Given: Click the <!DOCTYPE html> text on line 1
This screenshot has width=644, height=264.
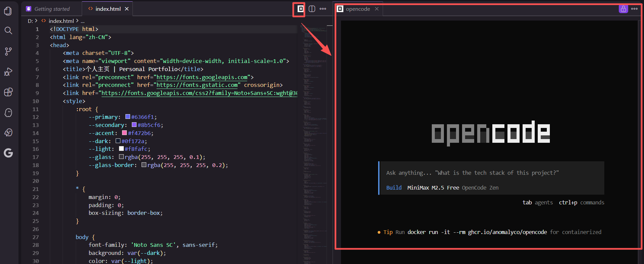Looking at the screenshot, I should point(74,29).
